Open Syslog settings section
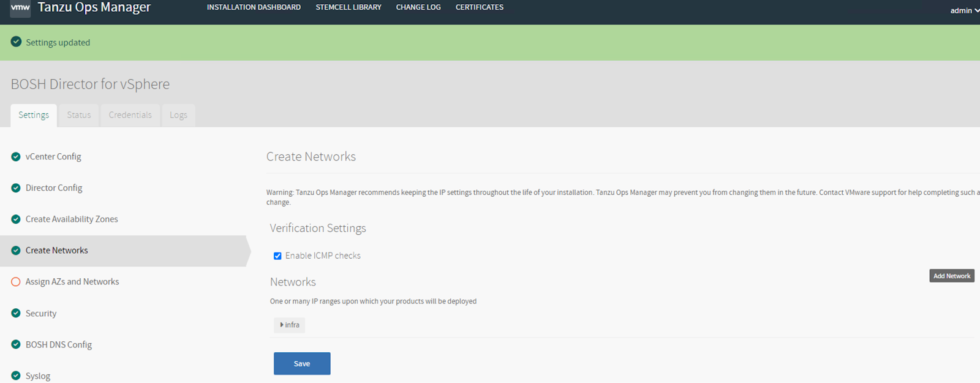The width and height of the screenshot is (980, 383). (x=38, y=376)
